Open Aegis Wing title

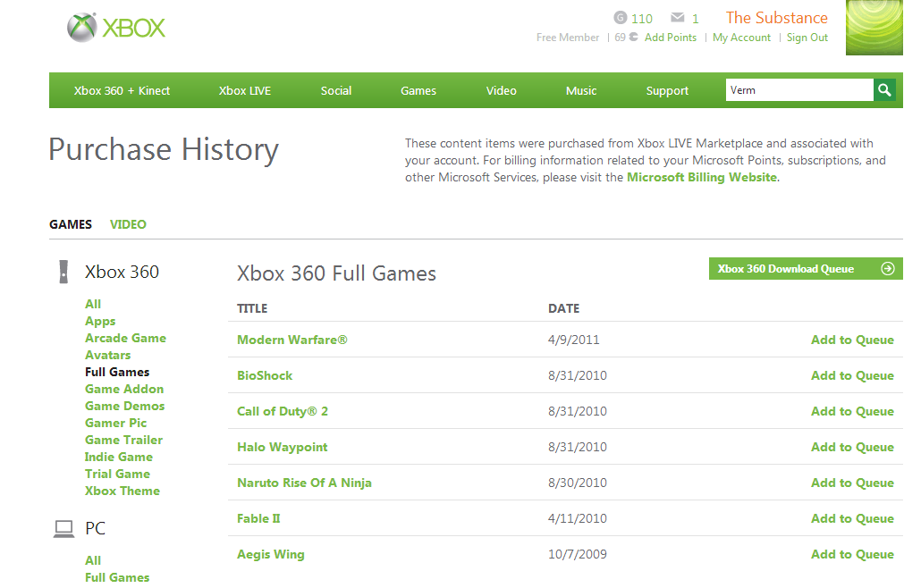270,554
